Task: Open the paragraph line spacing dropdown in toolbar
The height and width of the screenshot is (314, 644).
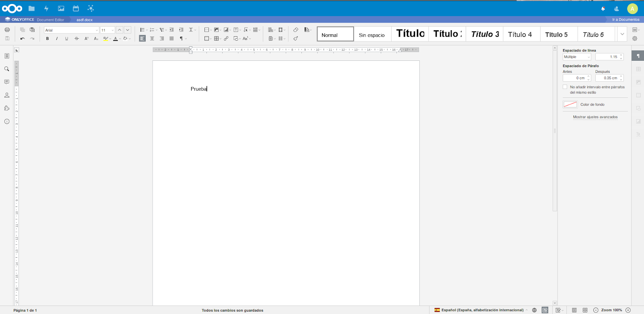Action: [192, 30]
